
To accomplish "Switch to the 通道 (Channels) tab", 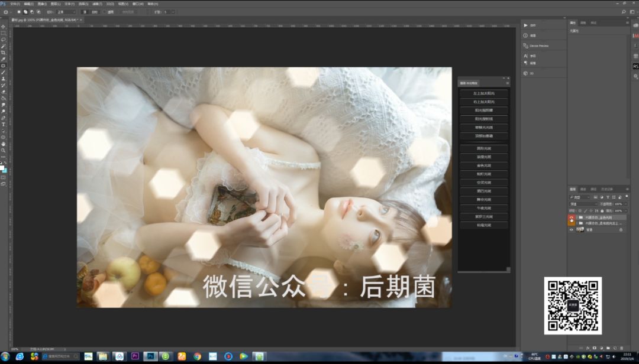I will tap(583, 189).
